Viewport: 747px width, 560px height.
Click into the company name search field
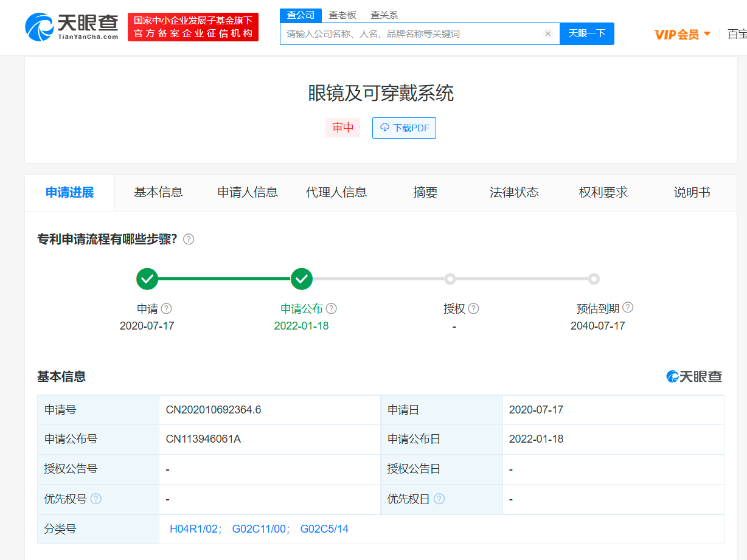[411, 34]
